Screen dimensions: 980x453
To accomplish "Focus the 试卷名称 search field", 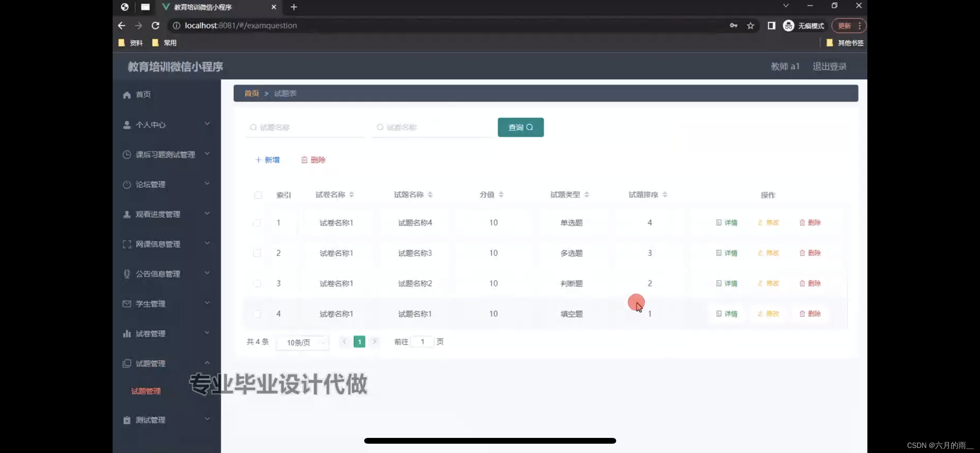I will 432,127.
